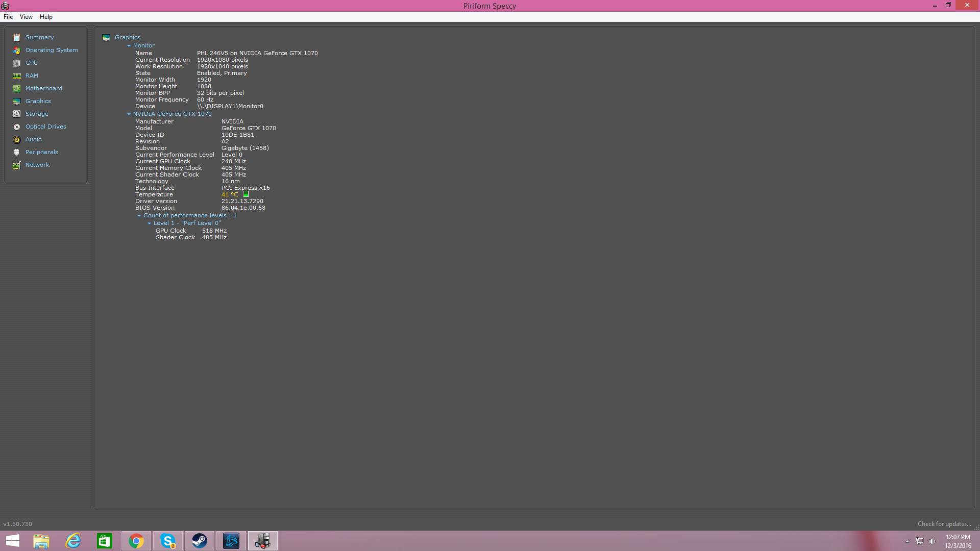The width and height of the screenshot is (980, 551).
Task: Click the Summary sidebar icon
Action: 17,37
